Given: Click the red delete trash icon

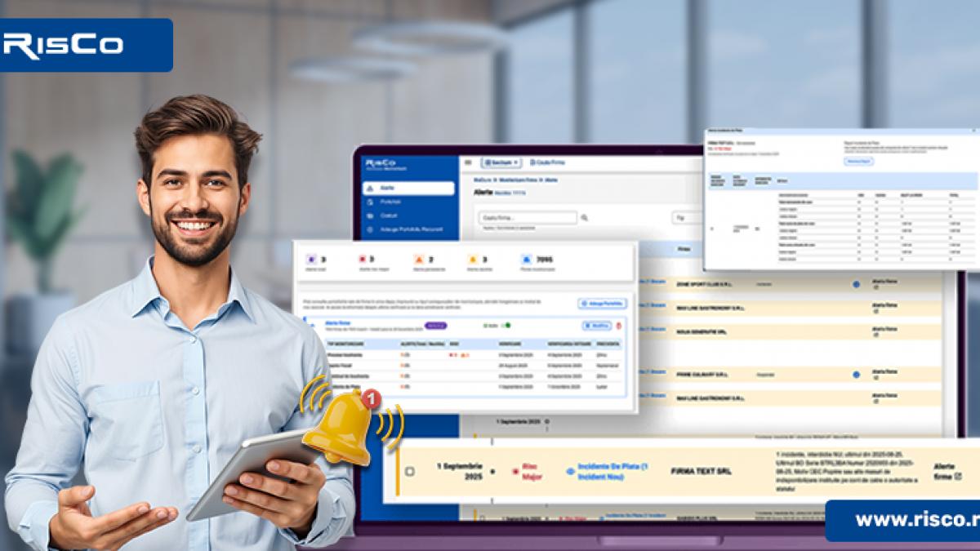Looking at the screenshot, I should [x=619, y=326].
